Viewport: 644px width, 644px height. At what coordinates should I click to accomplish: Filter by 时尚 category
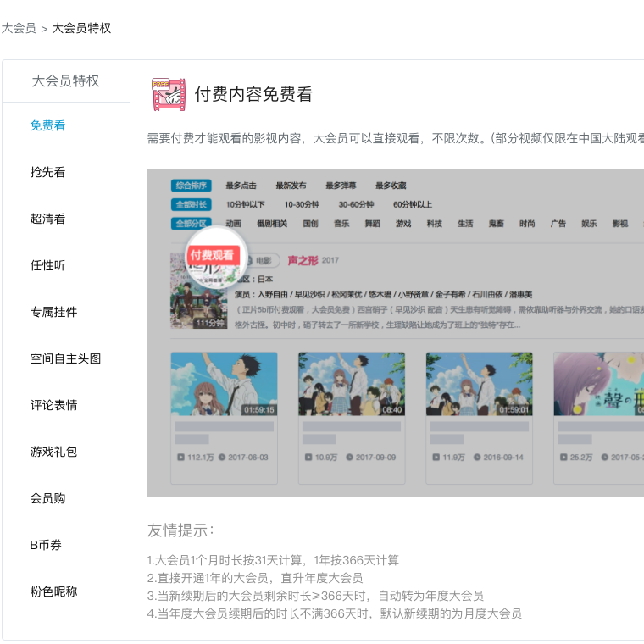(527, 224)
